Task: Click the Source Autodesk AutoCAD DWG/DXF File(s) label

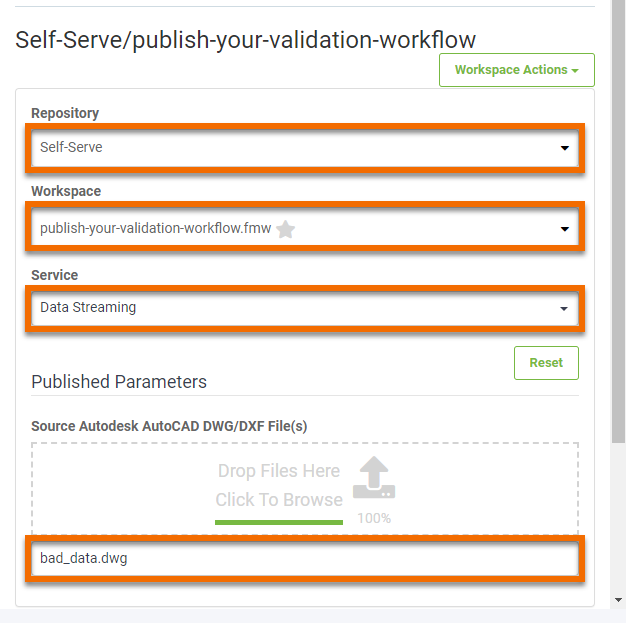Action: [169, 426]
